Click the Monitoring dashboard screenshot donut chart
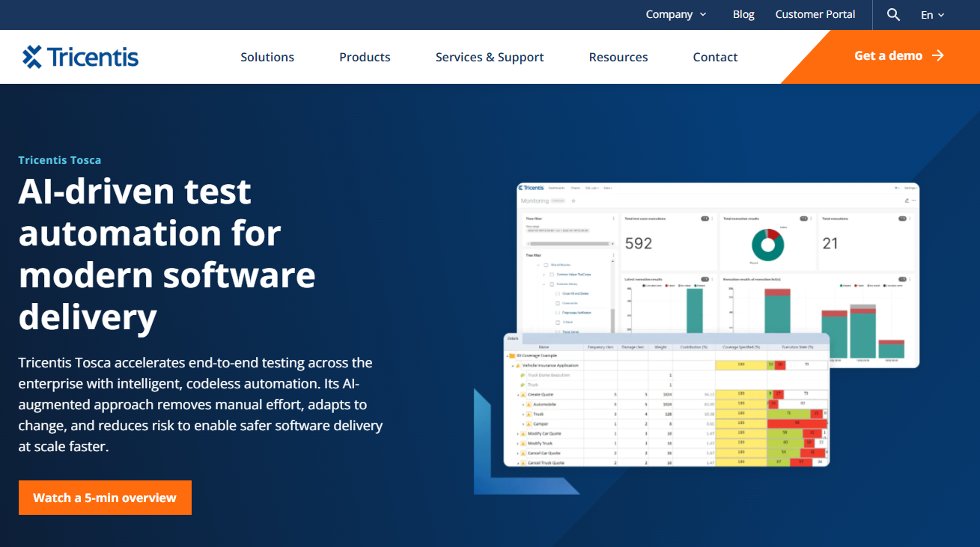980x547 pixels. (767, 244)
